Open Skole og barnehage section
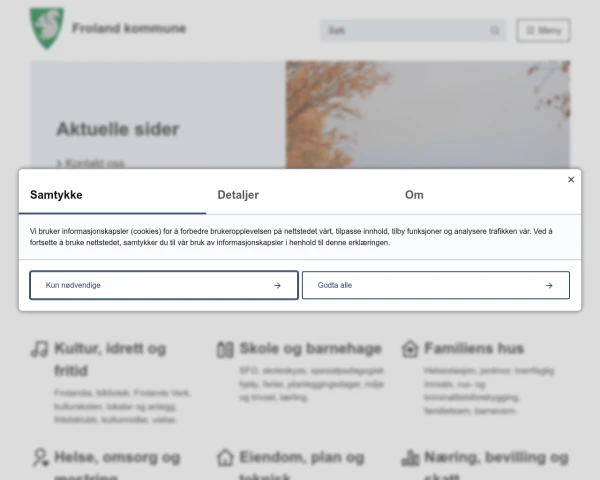The image size is (600, 480). coord(310,349)
